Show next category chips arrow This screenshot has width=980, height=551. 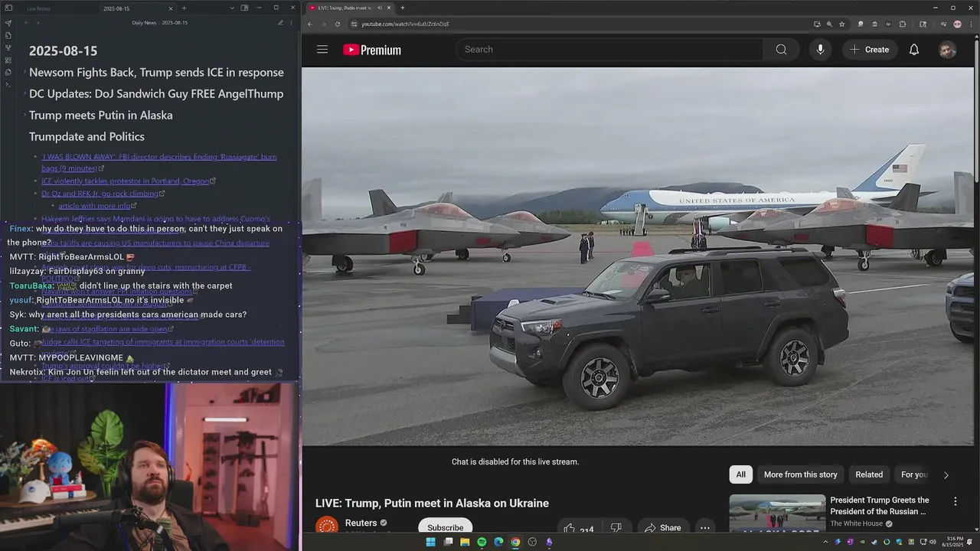(946, 474)
